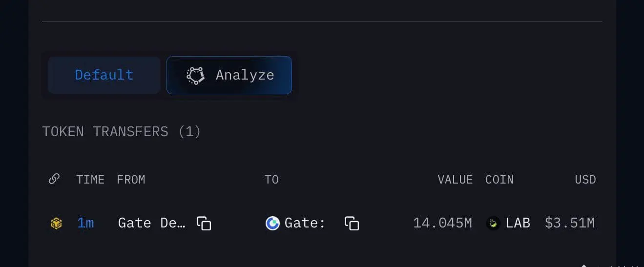Sort by the USD column header
Image resolution: width=644 pixels, height=267 pixels.
[x=585, y=180]
